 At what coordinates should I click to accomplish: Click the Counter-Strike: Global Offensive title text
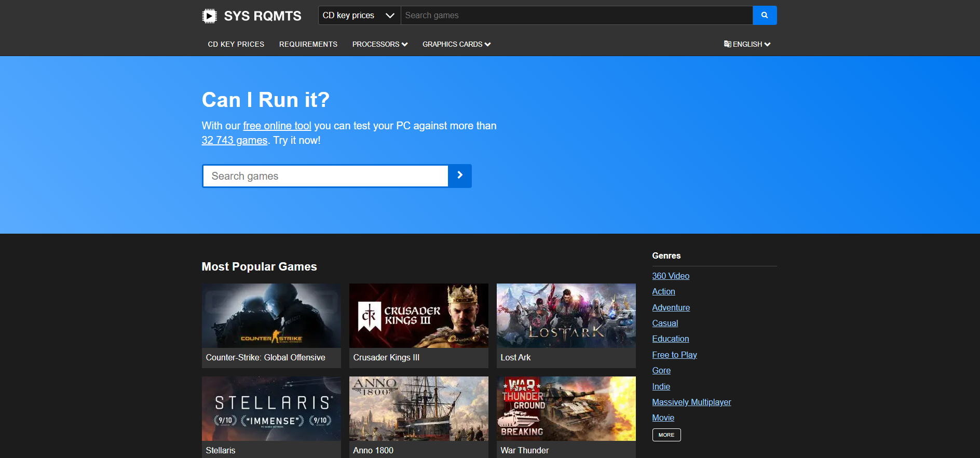(x=266, y=357)
